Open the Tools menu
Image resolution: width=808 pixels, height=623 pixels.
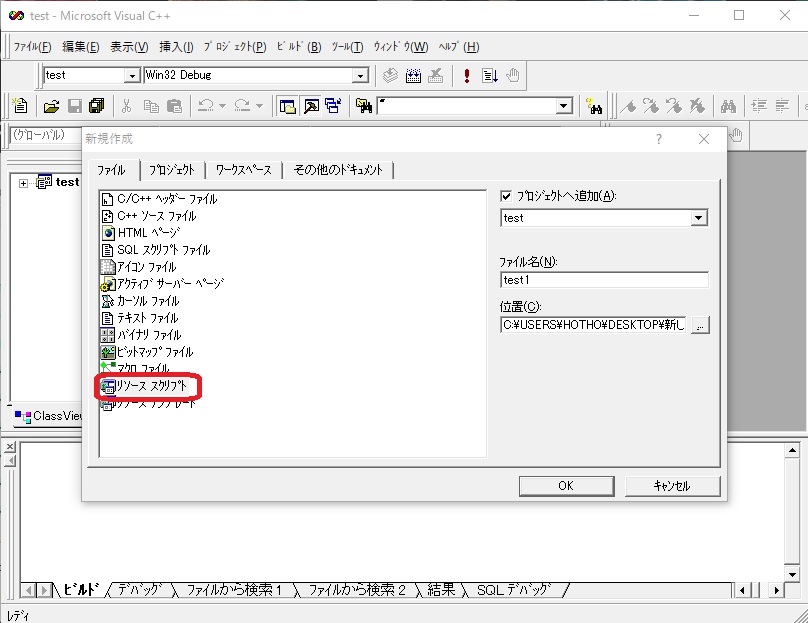[347, 47]
